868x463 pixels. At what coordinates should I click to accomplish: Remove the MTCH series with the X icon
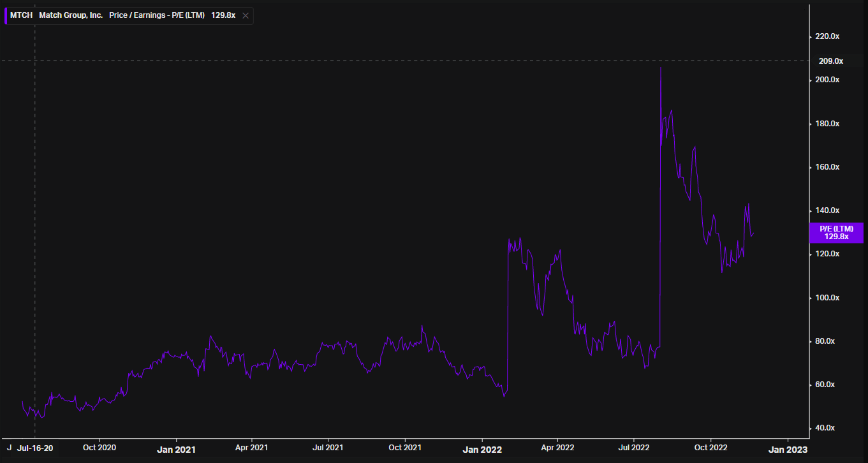pos(246,15)
